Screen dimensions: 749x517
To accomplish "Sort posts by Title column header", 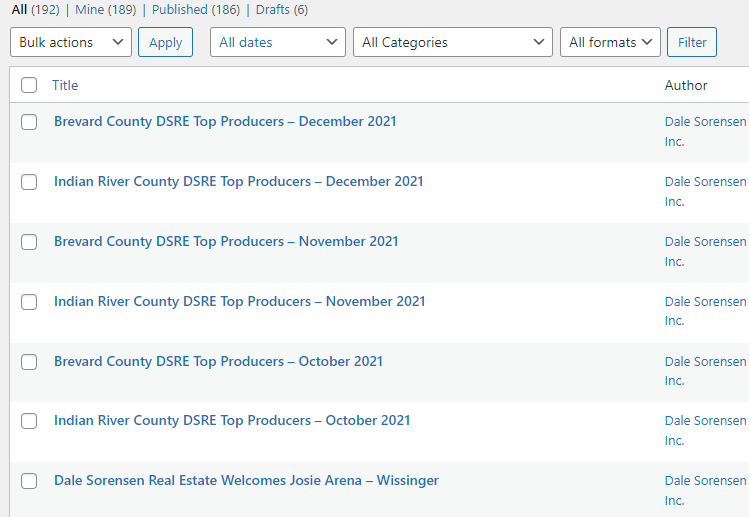I will coord(65,85).
